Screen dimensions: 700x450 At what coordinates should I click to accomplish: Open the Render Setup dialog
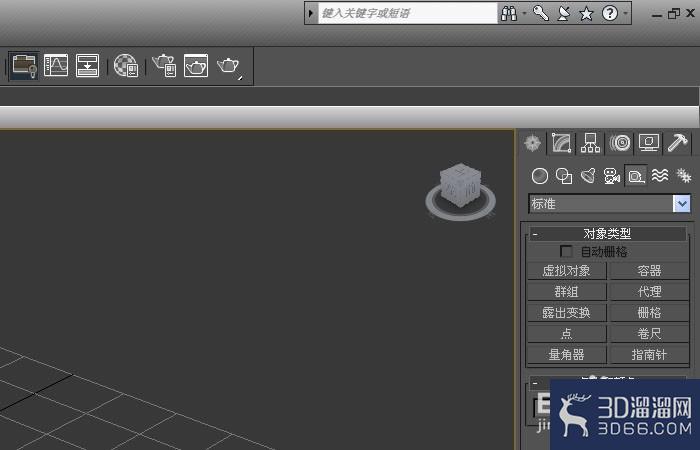pos(164,66)
